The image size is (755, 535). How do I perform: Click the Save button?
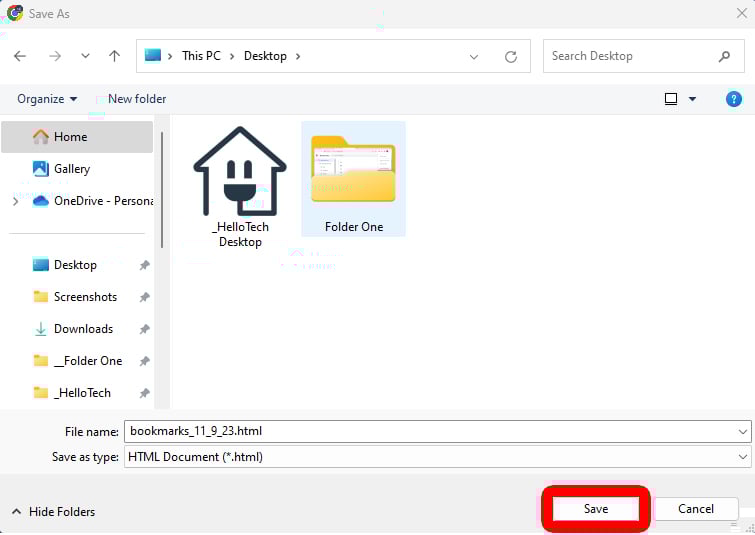click(x=595, y=509)
